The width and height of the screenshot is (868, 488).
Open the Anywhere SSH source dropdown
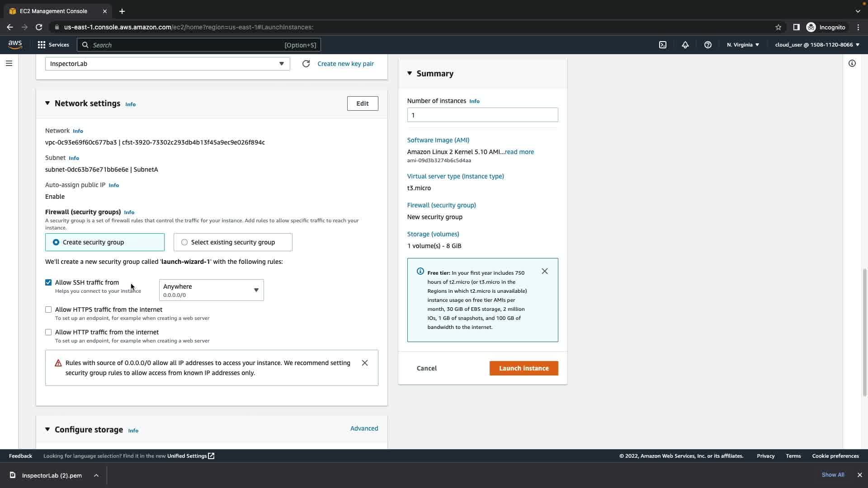(211, 290)
